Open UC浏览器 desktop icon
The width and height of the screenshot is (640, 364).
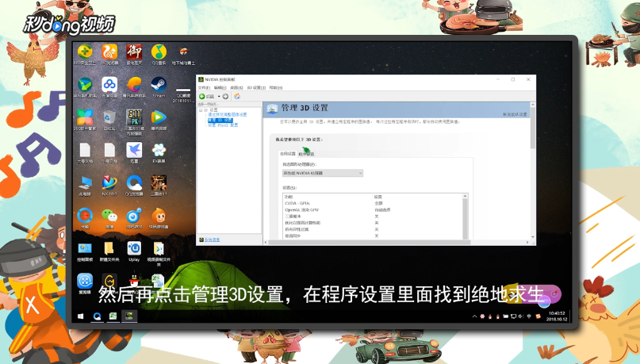click(109, 55)
